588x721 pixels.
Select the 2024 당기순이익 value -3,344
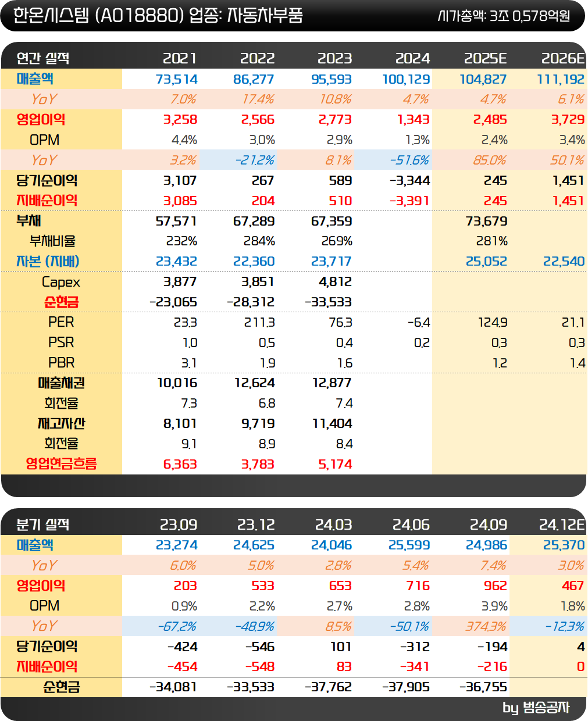tap(410, 180)
